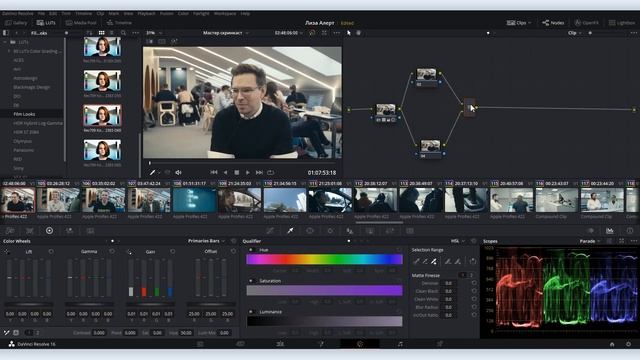Toggle the Saturation qualifier on or off
Screen dimensions: 640x360
click(251, 281)
